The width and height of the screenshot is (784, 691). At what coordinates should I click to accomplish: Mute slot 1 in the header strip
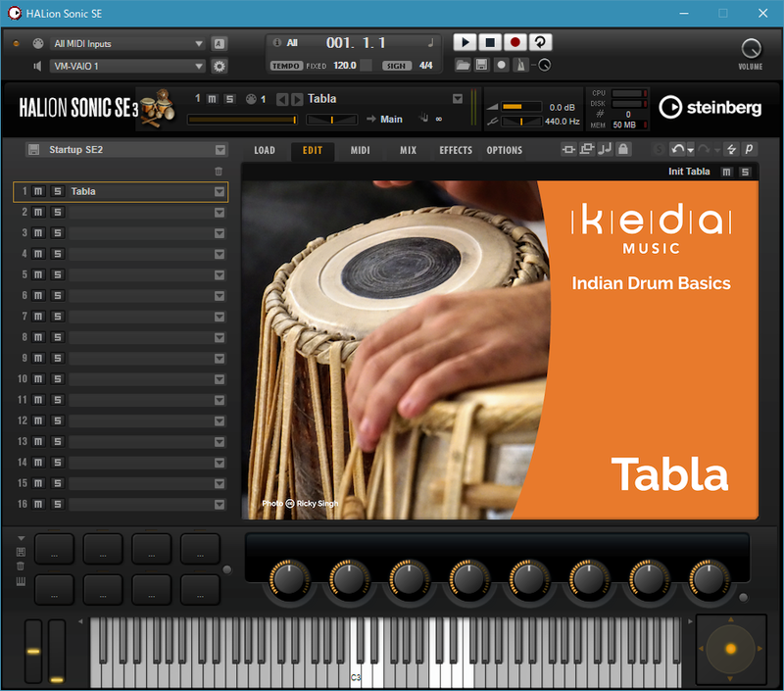tap(212, 99)
